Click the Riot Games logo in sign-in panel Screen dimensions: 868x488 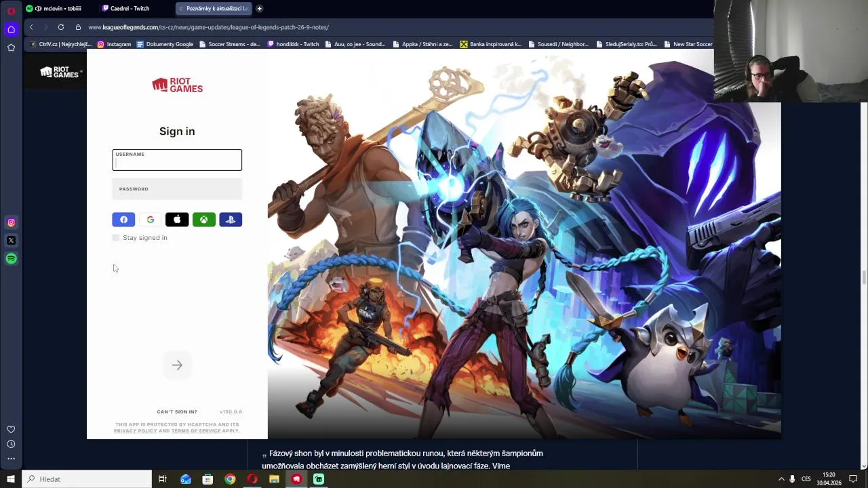point(177,85)
